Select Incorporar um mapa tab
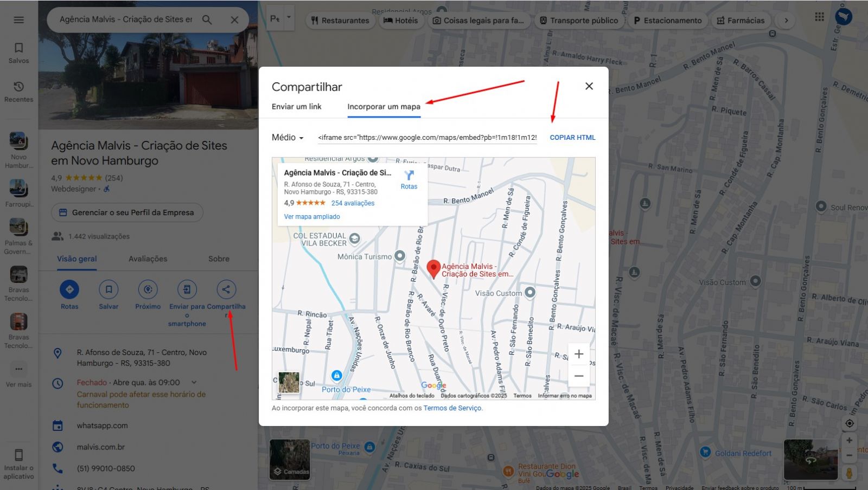Screen dimensions: 868x490 (x=384, y=107)
